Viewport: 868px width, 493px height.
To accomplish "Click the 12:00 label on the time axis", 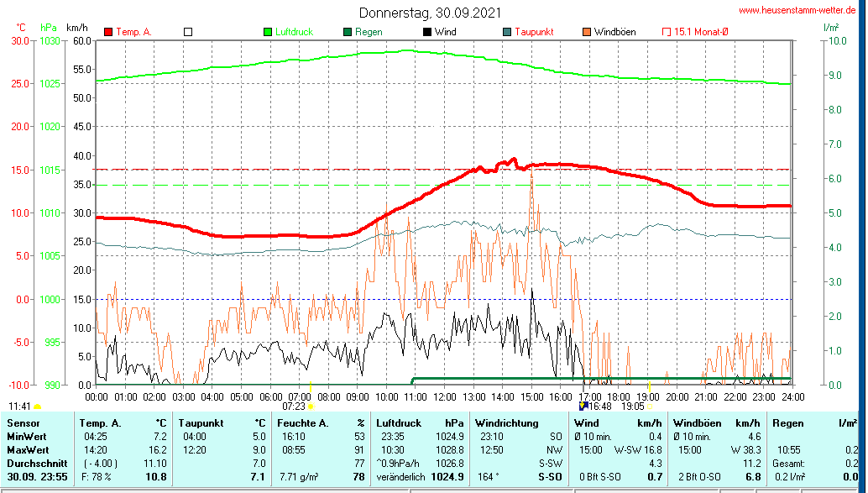I will (x=445, y=396).
